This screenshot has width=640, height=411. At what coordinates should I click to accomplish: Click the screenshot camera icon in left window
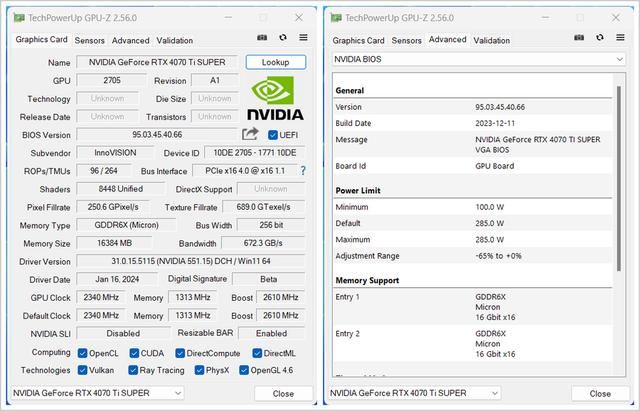tap(262, 38)
